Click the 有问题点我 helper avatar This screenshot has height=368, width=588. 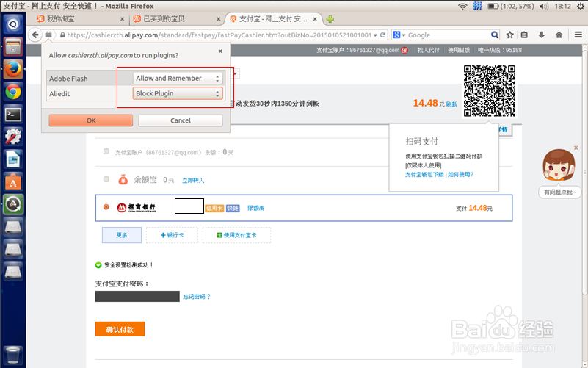[559, 165]
